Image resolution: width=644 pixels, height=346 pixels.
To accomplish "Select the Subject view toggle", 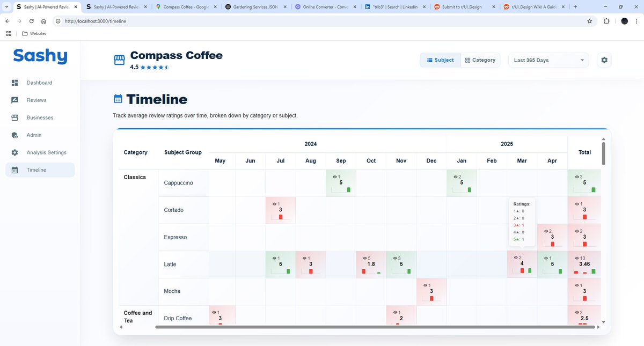I will tap(440, 60).
